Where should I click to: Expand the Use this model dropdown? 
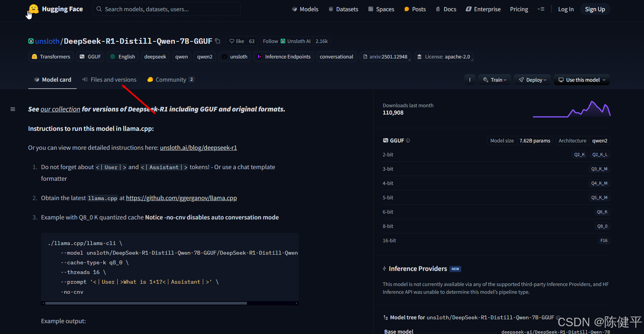[x=582, y=80]
